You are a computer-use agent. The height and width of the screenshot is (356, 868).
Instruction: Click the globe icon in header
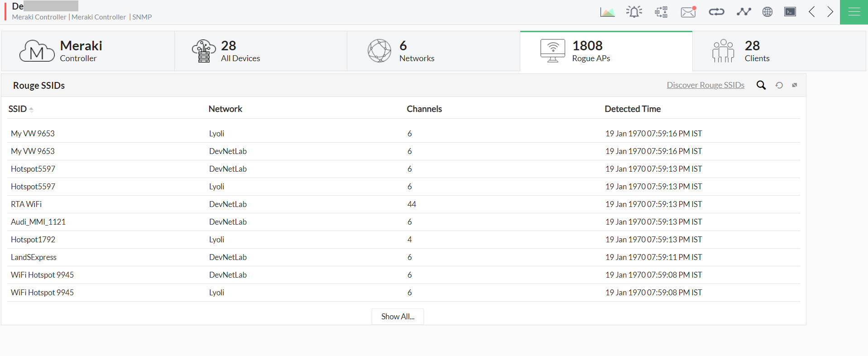click(x=767, y=12)
